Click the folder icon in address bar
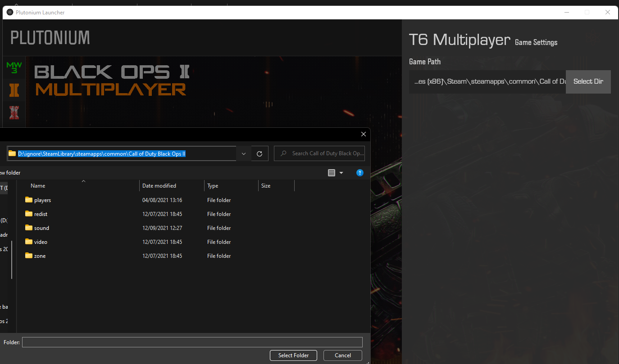Screen dimensions: 619x364 12,153
